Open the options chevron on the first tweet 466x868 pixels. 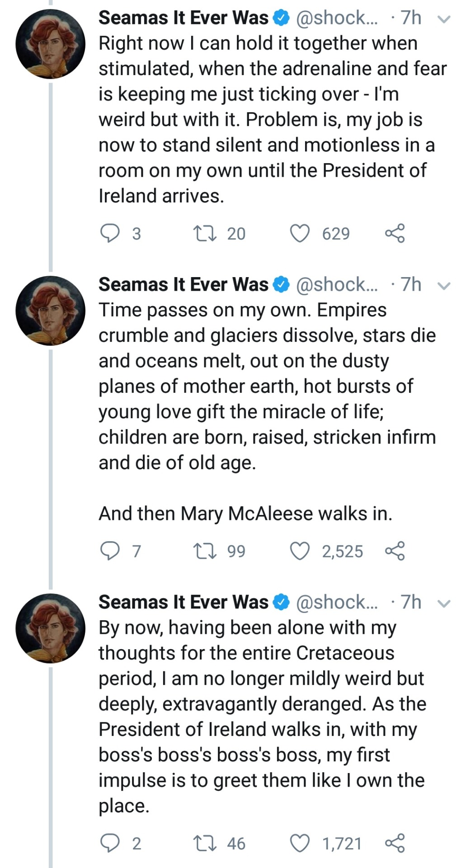tap(444, 19)
